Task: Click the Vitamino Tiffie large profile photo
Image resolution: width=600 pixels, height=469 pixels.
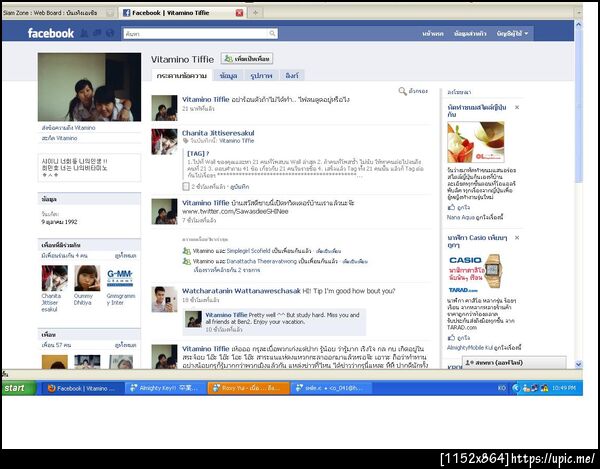Action: pyautogui.click(x=89, y=87)
